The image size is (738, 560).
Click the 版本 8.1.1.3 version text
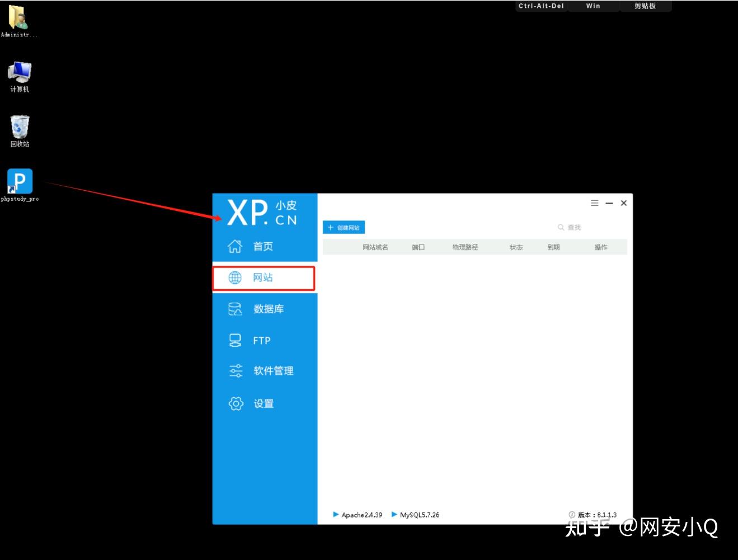pyautogui.click(x=597, y=515)
